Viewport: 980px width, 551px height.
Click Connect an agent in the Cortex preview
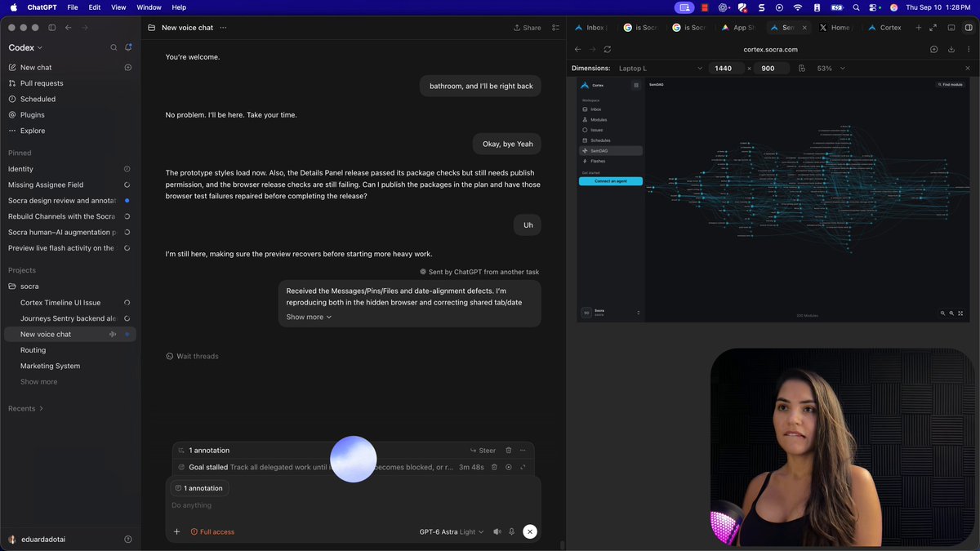611,181
